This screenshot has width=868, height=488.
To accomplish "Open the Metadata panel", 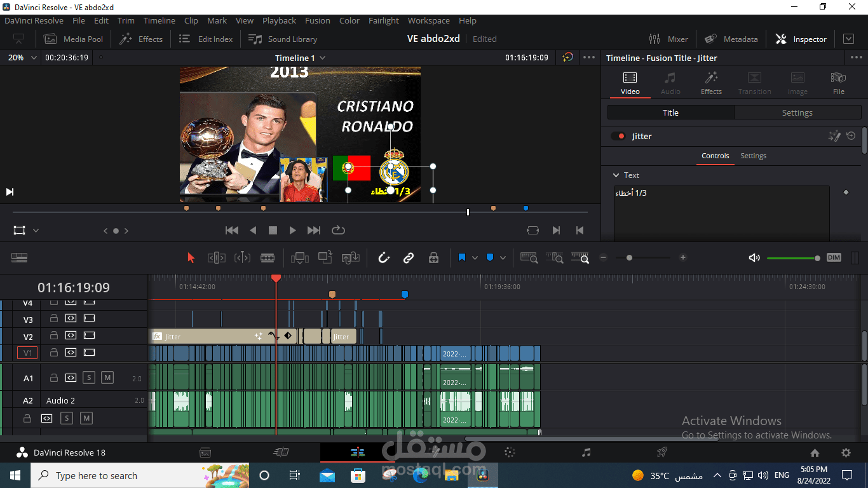I will coord(731,39).
